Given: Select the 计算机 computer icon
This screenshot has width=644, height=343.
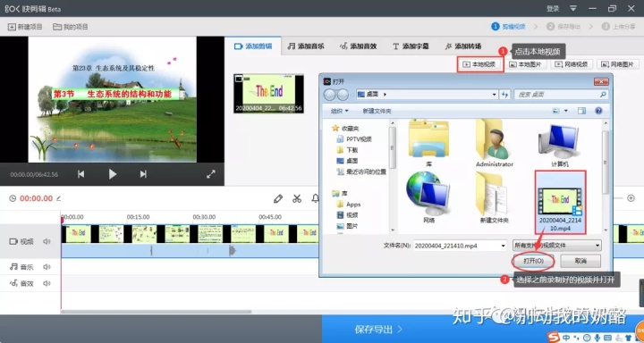Looking at the screenshot, I should pos(560,145).
